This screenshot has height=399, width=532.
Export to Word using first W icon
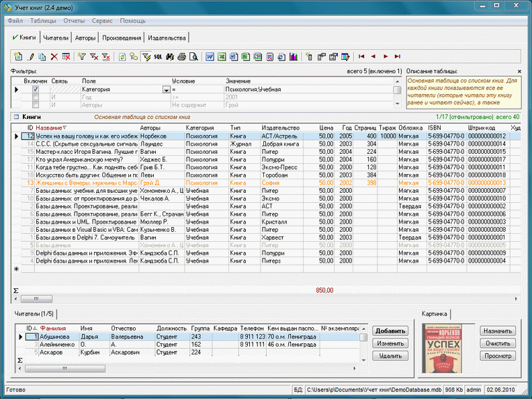210,57
